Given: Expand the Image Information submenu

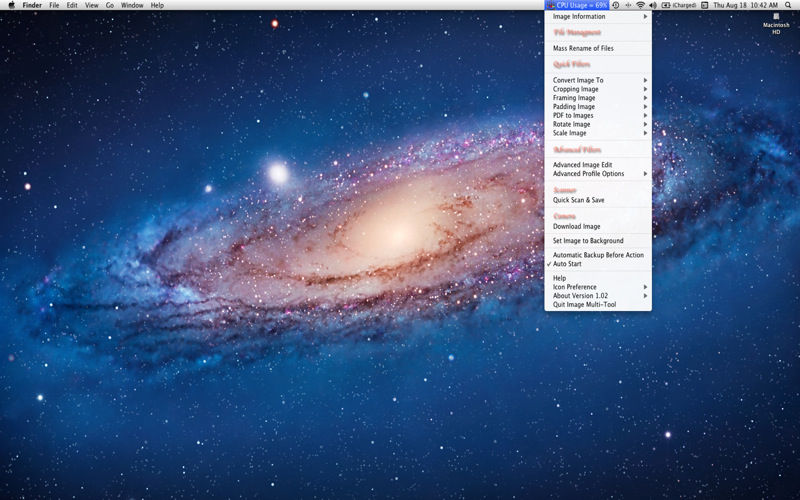Looking at the screenshot, I should [x=598, y=16].
